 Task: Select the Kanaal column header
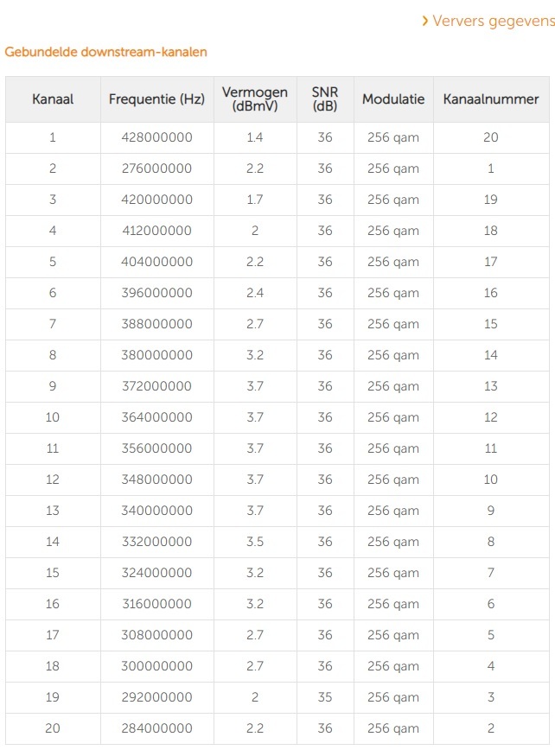53,99
